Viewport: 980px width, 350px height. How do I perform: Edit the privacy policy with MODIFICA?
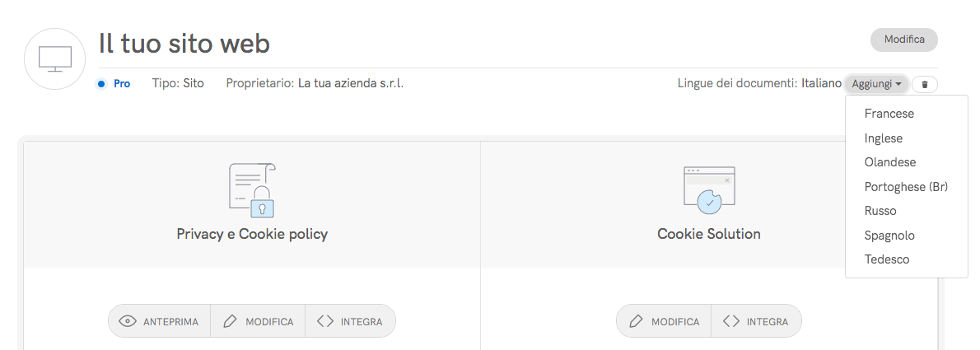point(258,321)
